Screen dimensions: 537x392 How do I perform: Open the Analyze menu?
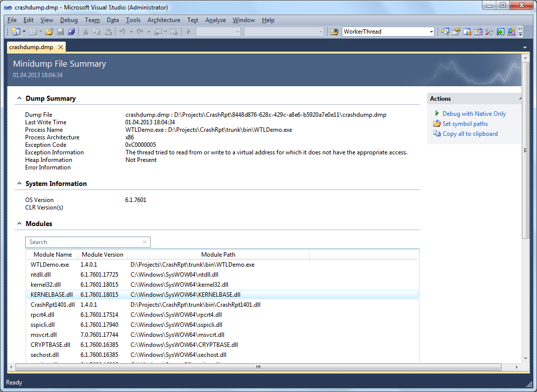[215, 20]
